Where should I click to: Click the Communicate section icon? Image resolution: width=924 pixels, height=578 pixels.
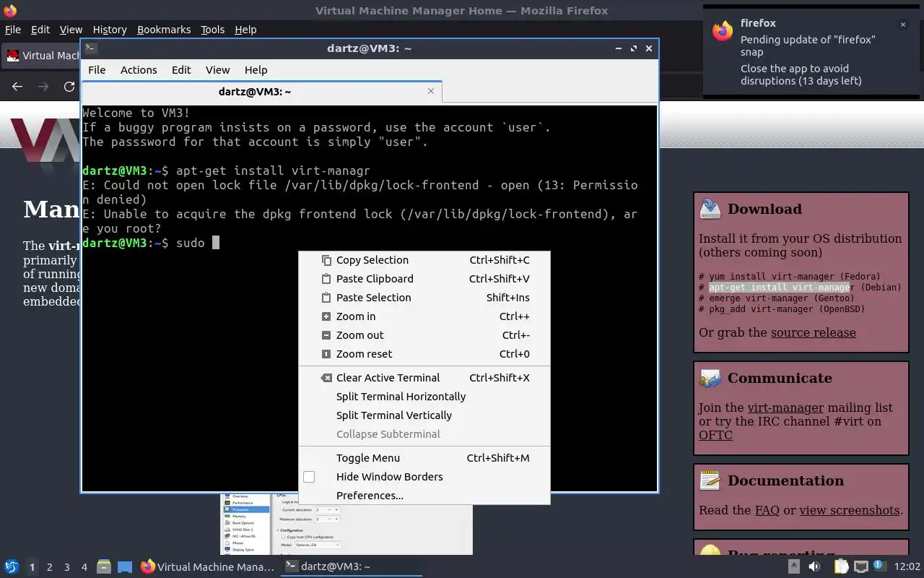click(x=710, y=378)
